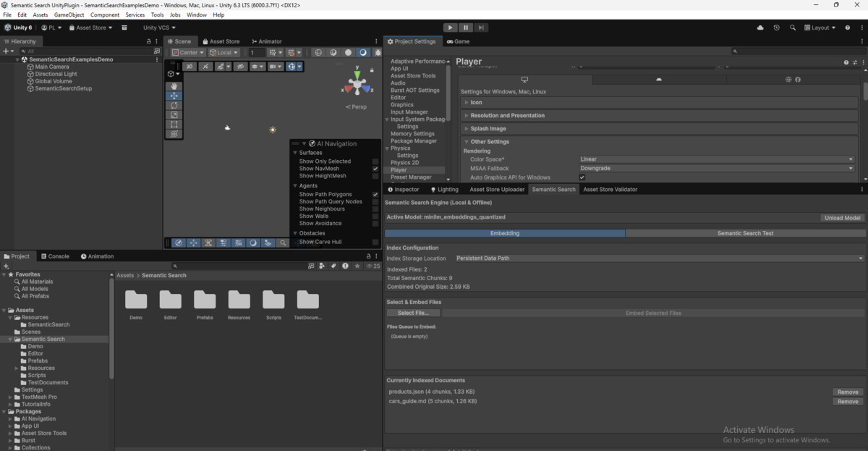Collapse the Surfaces group in AI Navigation

295,153
